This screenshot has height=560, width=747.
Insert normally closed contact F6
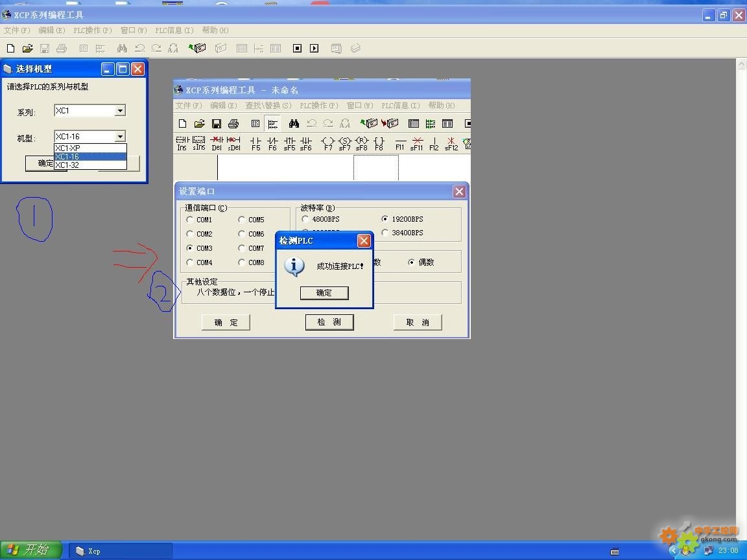(x=272, y=143)
